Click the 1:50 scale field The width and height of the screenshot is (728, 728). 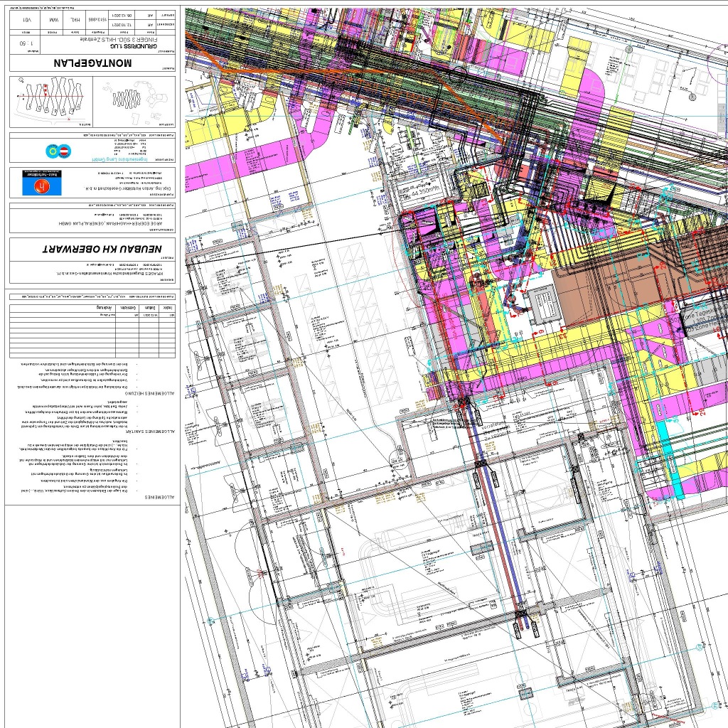[28, 43]
